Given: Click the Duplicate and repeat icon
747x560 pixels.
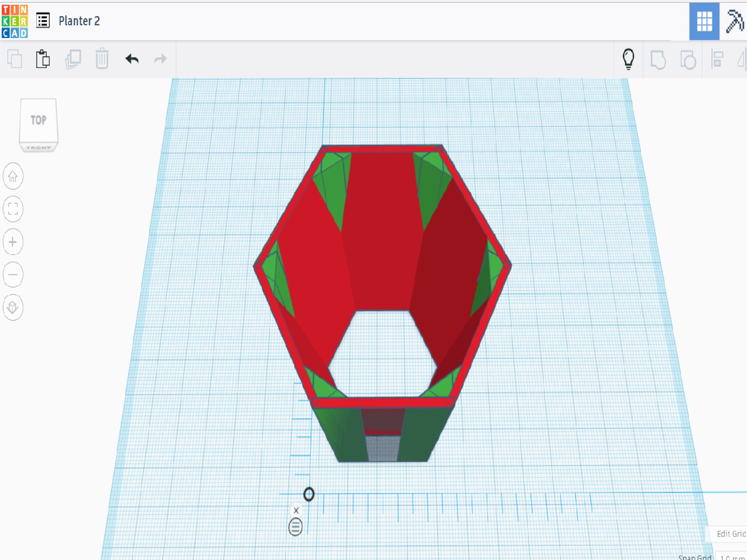Looking at the screenshot, I should 73,59.
